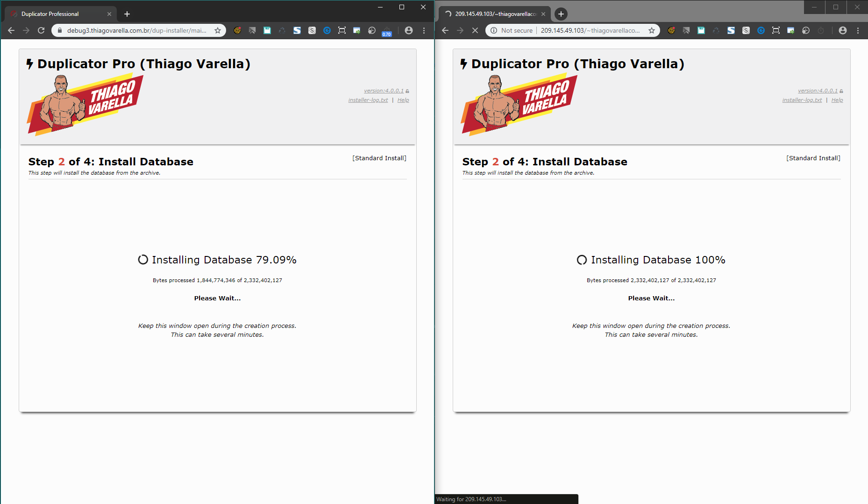Click the screen capture frame extension in the left window
868x504 pixels.
point(342,30)
